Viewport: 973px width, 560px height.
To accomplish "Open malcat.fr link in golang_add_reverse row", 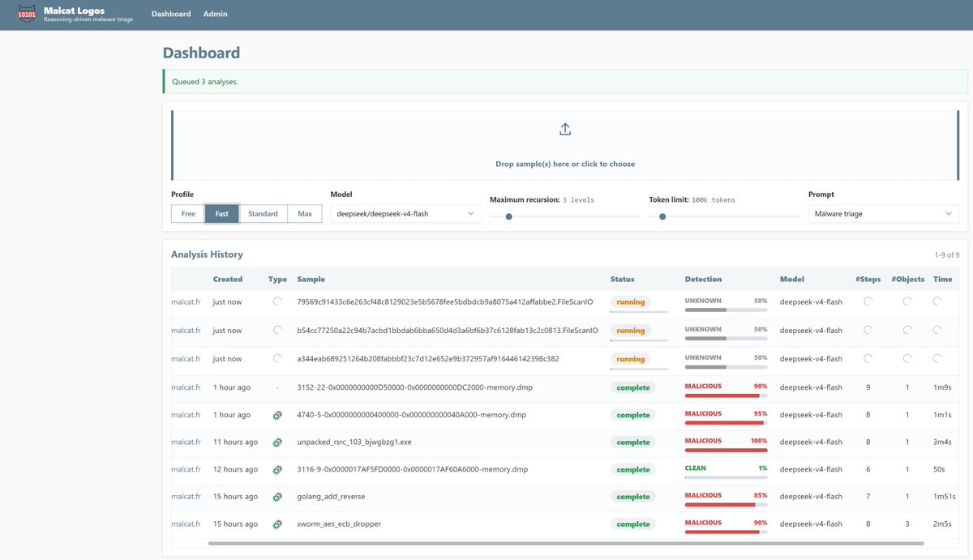I will [186, 496].
